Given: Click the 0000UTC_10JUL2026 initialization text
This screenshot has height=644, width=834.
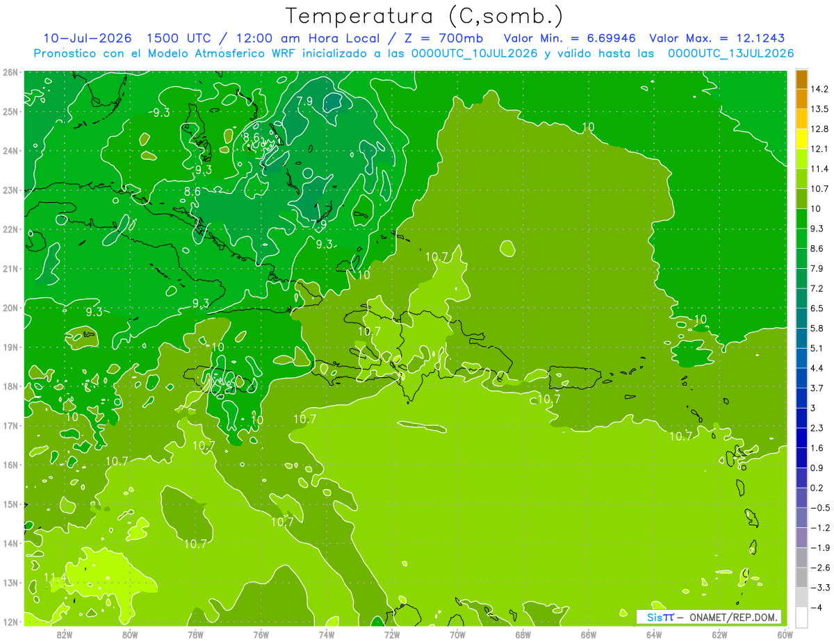Looking at the screenshot, I should (x=475, y=53).
